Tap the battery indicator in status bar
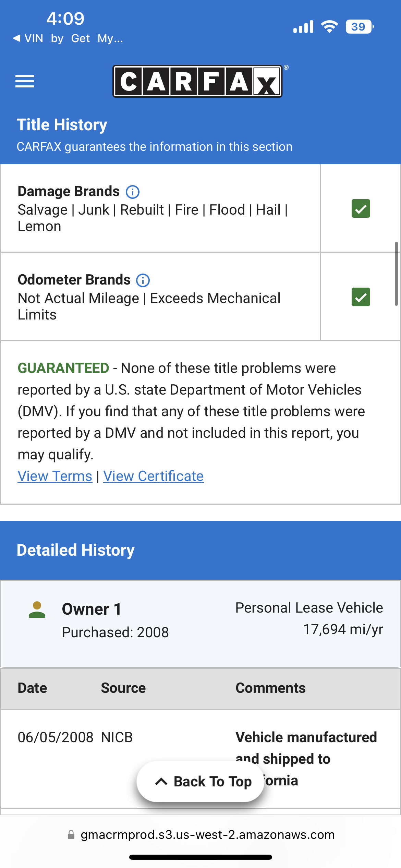This screenshot has height=868, width=401. tap(359, 27)
